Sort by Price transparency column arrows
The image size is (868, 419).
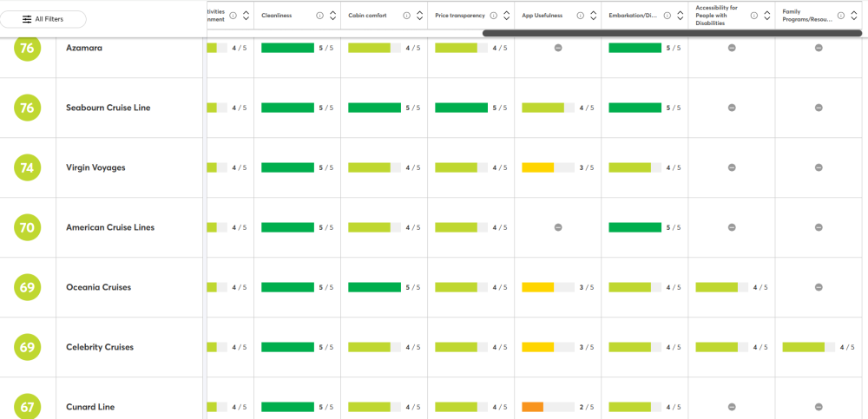[x=507, y=16]
